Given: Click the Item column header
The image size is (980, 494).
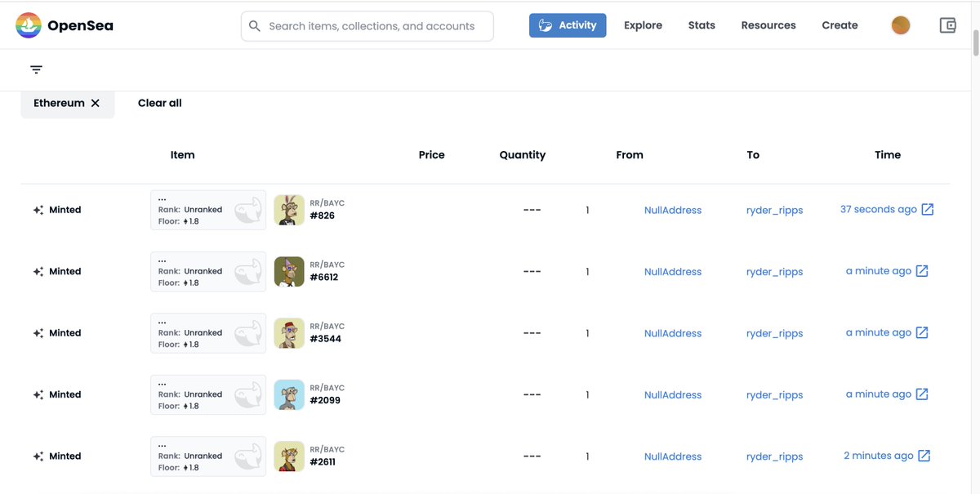Looking at the screenshot, I should 183,154.
